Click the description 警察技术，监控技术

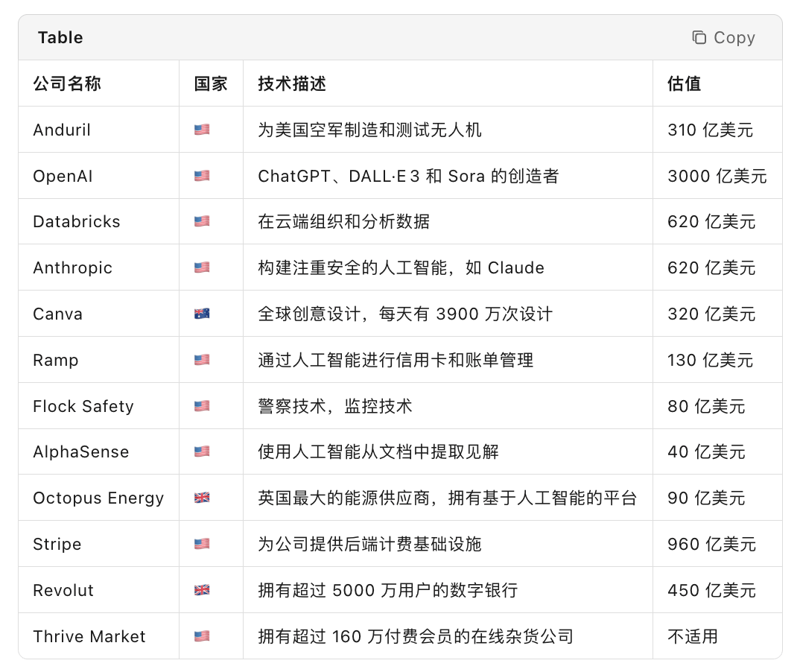(334, 406)
